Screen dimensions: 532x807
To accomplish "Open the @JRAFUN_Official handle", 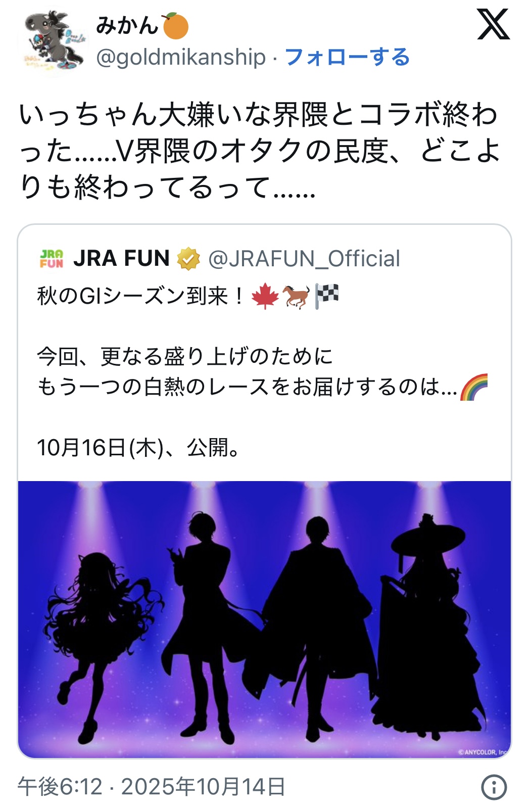I will point(304,259).
